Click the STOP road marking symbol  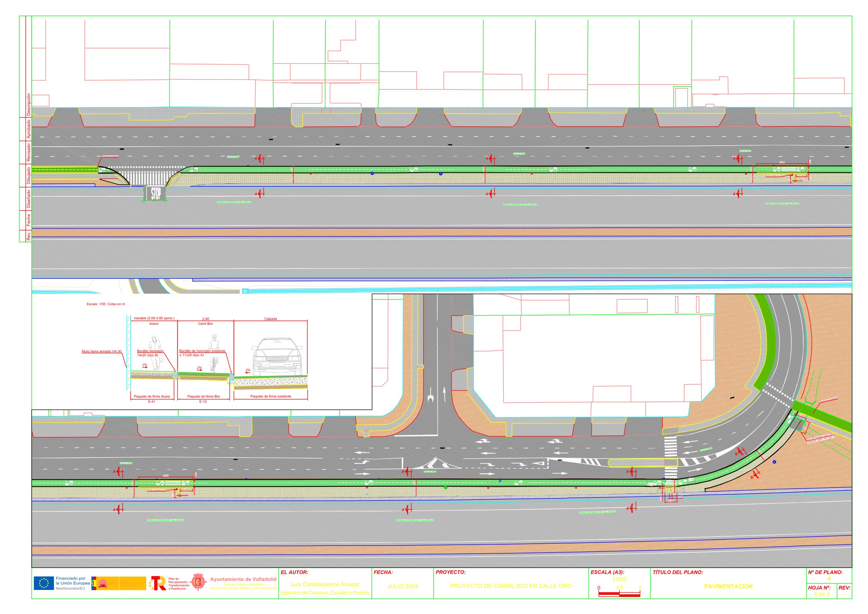tap(155, 193)
